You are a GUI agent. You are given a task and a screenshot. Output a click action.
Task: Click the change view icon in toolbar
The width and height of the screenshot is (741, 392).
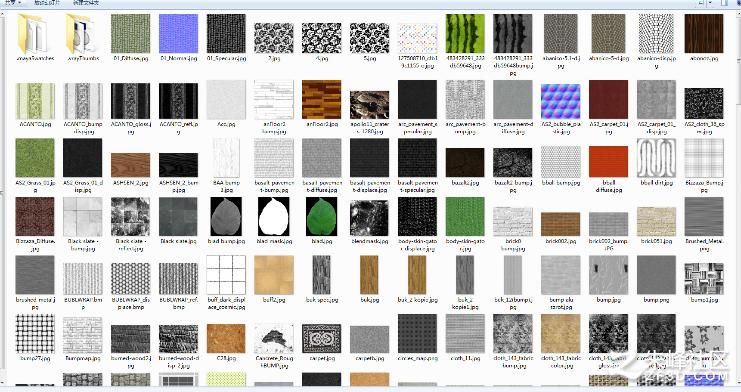click(x=702, y=2)
